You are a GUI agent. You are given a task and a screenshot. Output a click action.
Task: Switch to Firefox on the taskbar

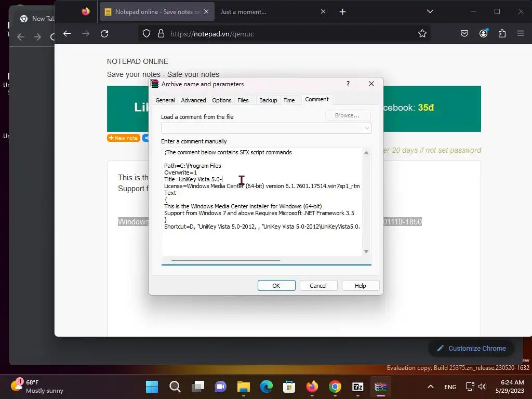[x=312, y=387]
